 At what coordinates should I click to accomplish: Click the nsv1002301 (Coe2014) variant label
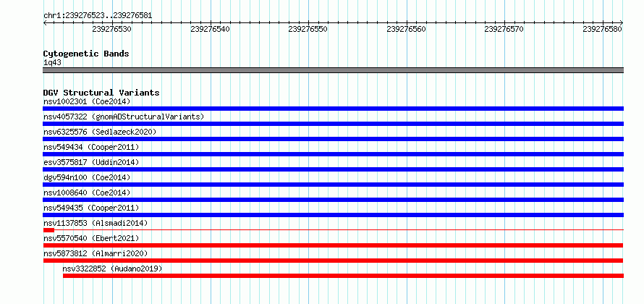tap(87, 101)
